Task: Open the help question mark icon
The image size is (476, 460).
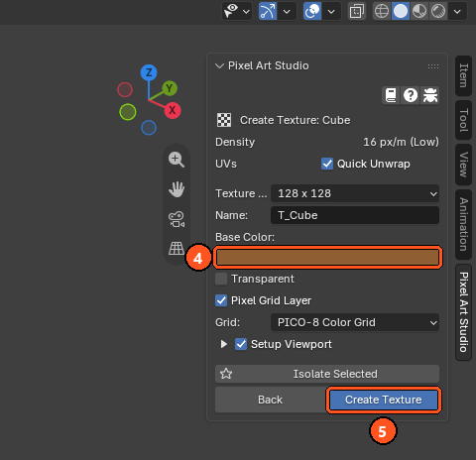Action: pyautogui.click(x=411, y=95)
